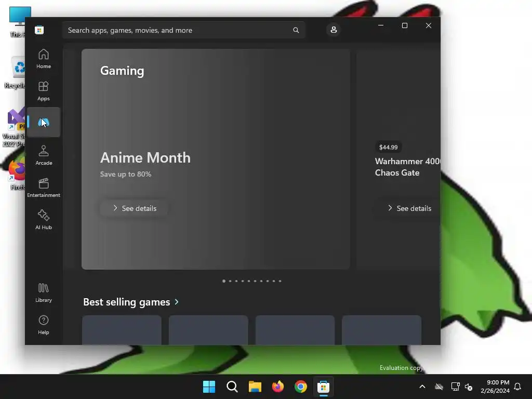Open the AI Hub section
The image size is (532, 399).
tap(44, 220)
